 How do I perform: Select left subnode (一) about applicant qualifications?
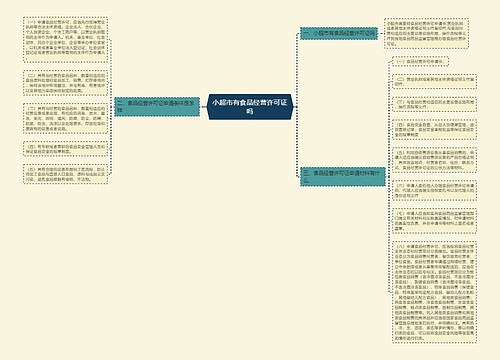[x=65, y=39]
